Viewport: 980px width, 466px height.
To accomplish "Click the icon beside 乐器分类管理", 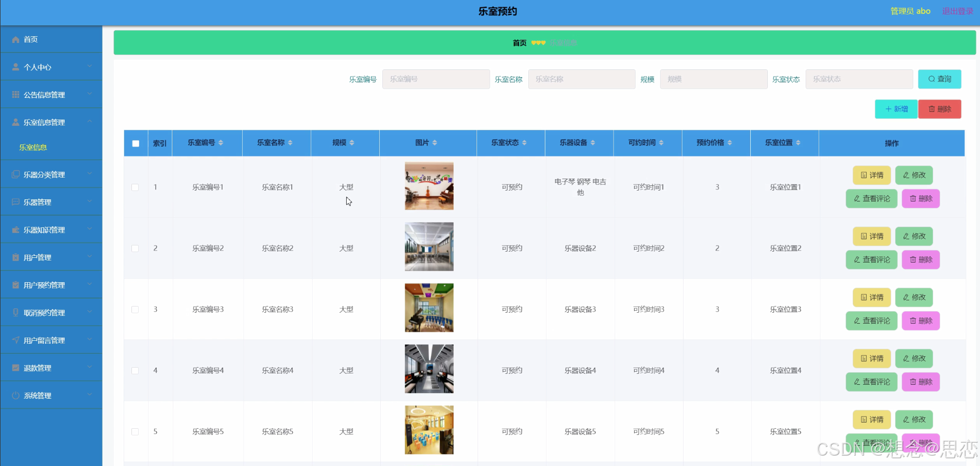I will (x=16, y=174).
